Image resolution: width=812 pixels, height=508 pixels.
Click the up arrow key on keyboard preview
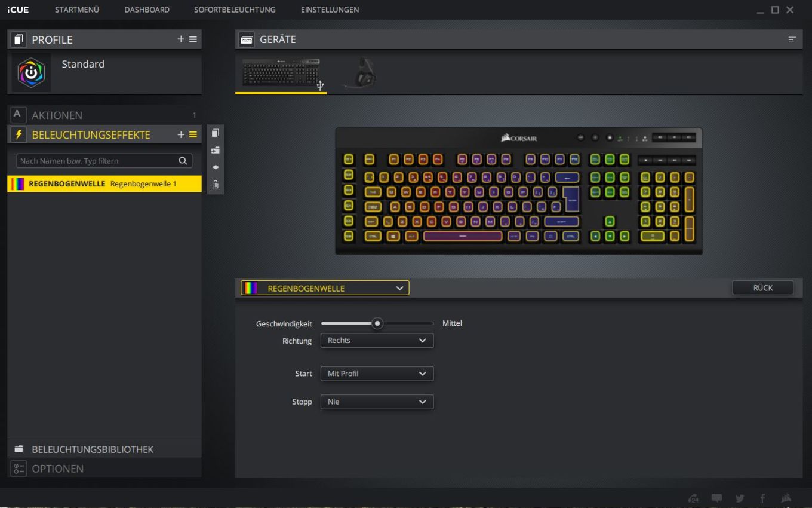[x=610, y=221]
